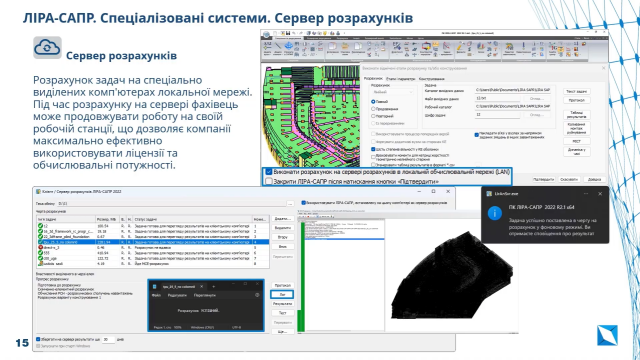Click the blue info icon in notification
640x360 pixels.
coord(495,213)
